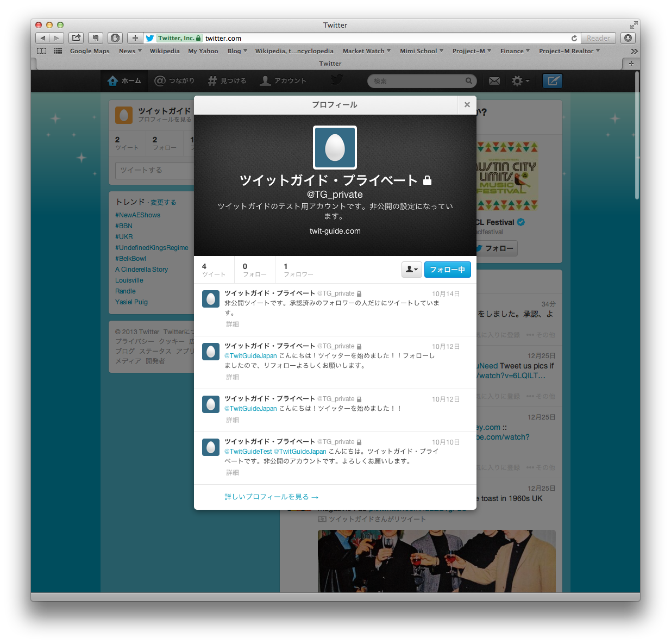671x644 pixels.
Task: Open つながり connect tab
Action: (174, 81)
